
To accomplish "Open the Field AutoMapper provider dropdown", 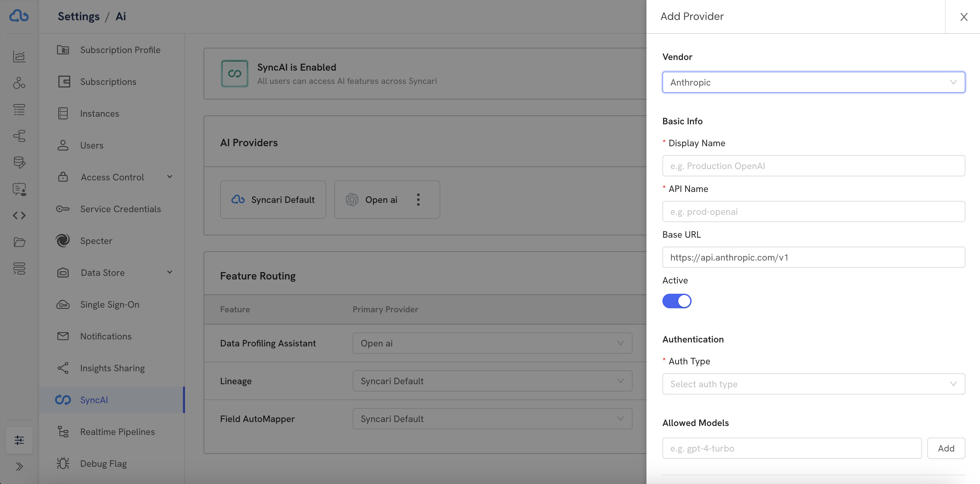I will (x=492, y=419).
